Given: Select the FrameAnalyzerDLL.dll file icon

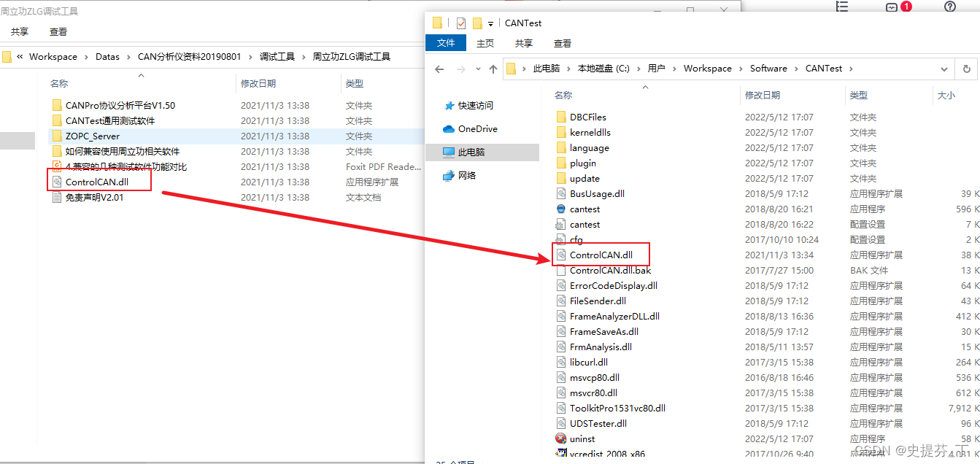Looking at the screenshot, I should (x=560, y=316).
